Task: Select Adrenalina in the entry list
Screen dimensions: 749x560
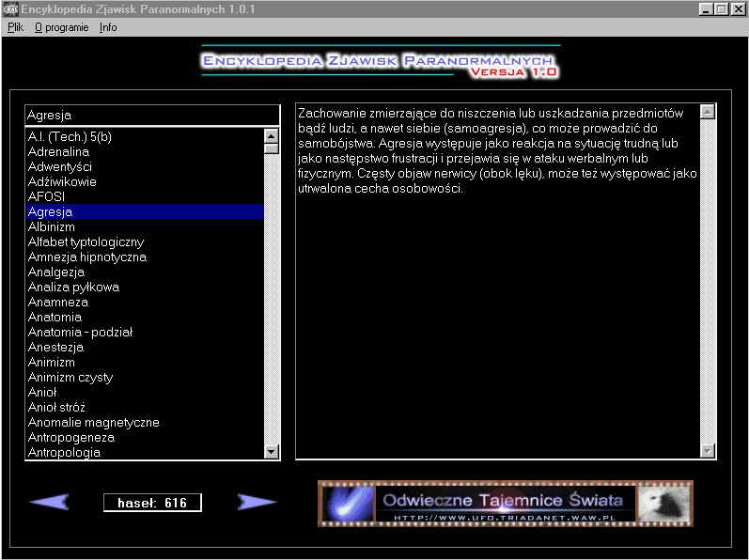Action: (59, 152)
